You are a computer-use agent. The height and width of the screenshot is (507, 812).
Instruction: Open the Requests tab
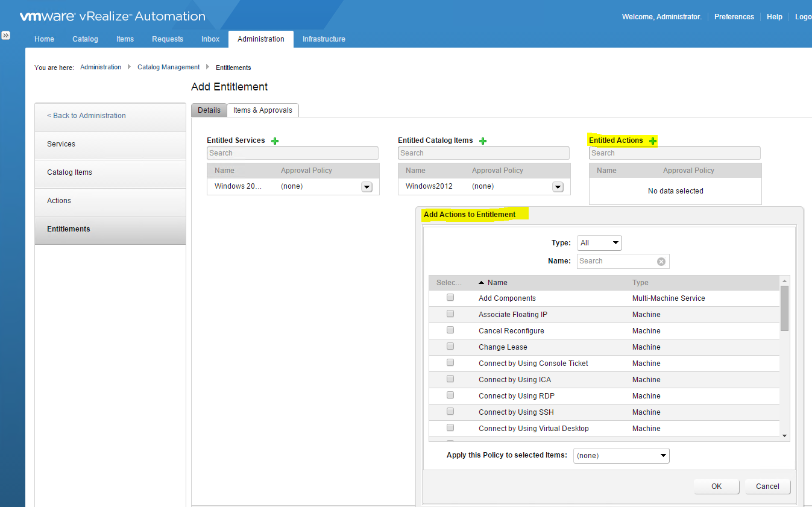click(168, 39)
